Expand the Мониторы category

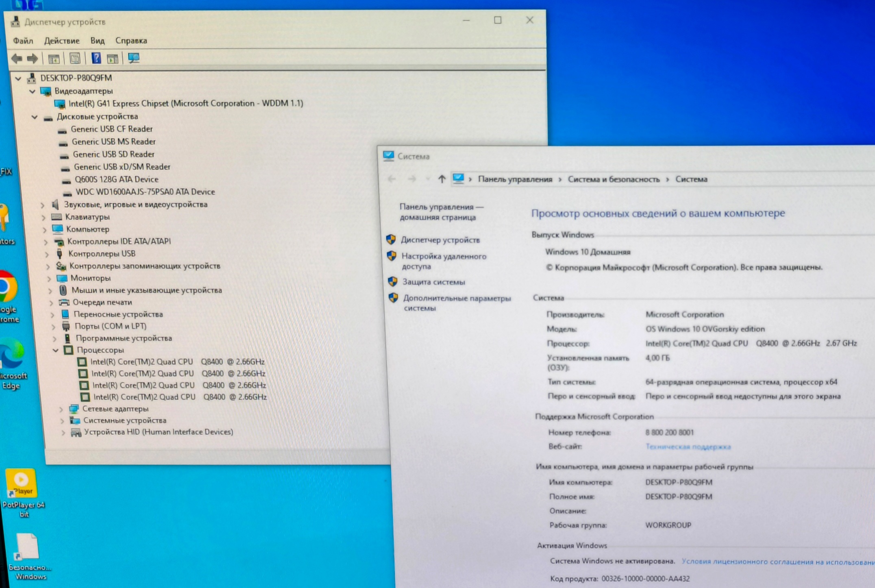49,279
